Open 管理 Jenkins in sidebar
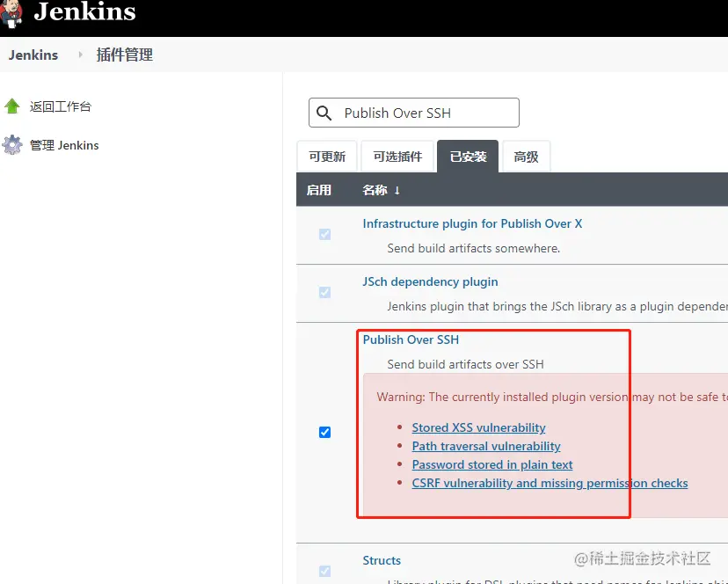The width and height of the screenshot is (728, 584). click(x=64, y=145)
